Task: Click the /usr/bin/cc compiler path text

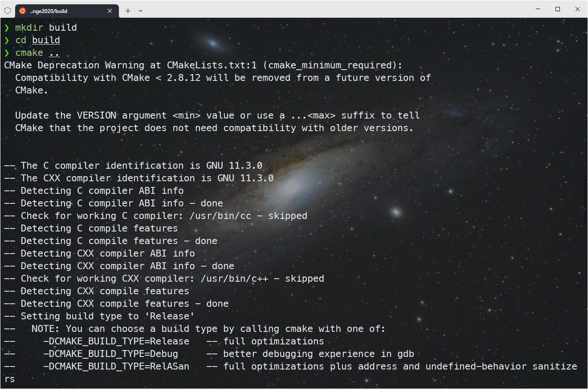Action: (x=220, y=216)
